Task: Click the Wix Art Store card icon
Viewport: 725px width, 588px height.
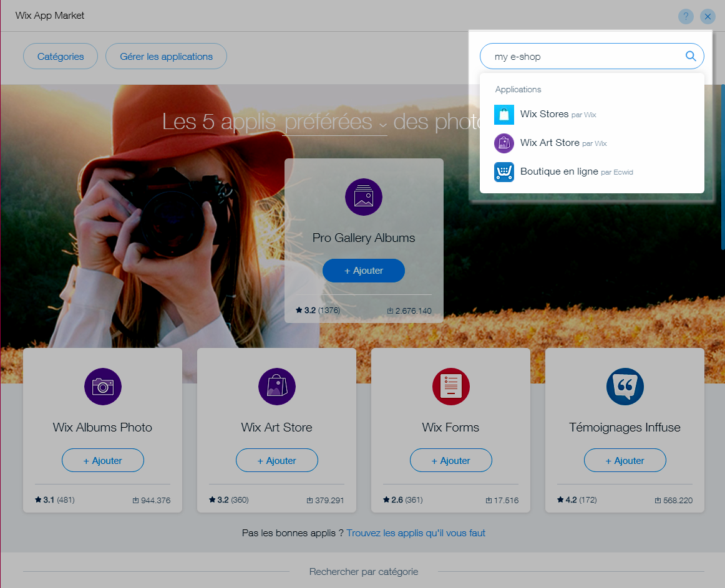Action: [x=276, y=387]
